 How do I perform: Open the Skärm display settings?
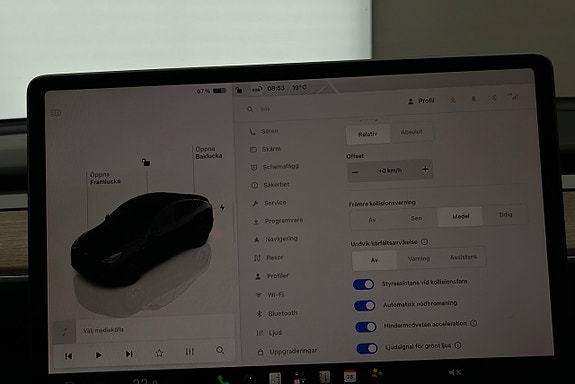point(265,149)
